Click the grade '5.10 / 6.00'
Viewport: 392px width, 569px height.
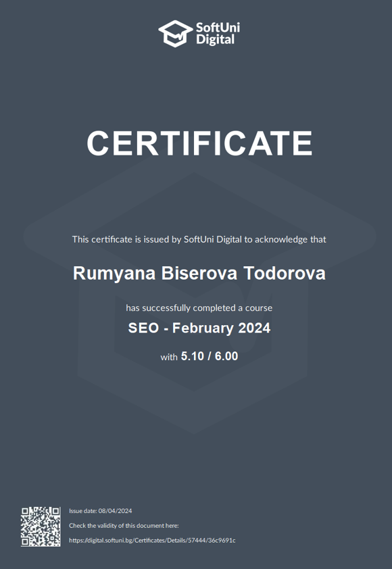(210, 356)
